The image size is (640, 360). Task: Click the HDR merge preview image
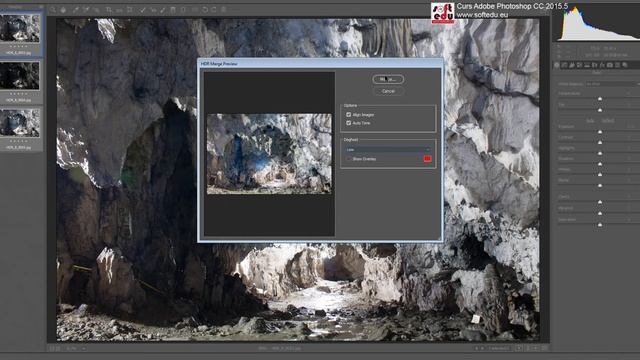269,153
